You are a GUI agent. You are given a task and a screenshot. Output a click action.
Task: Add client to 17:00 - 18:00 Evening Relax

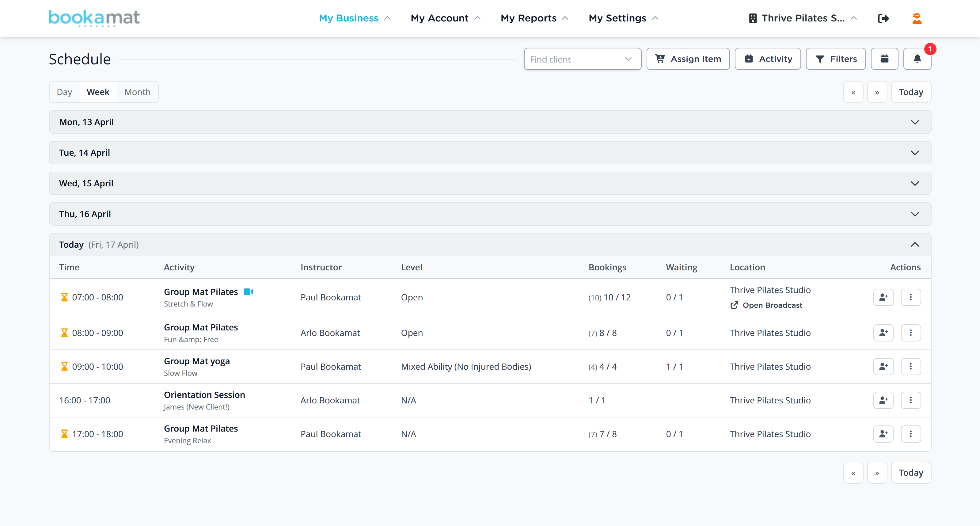click(x=883, y=434)
